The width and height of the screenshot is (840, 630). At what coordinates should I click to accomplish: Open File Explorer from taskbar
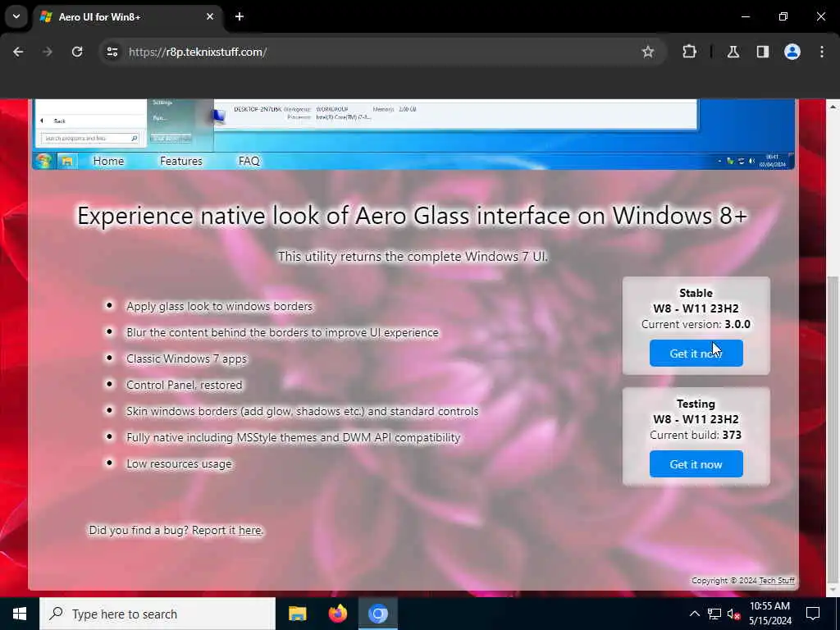point(297,614)
